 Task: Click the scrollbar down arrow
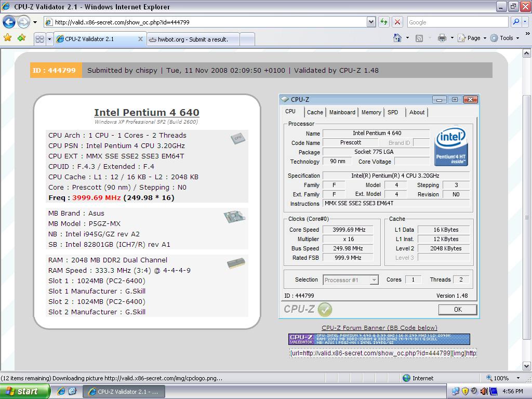526,366
